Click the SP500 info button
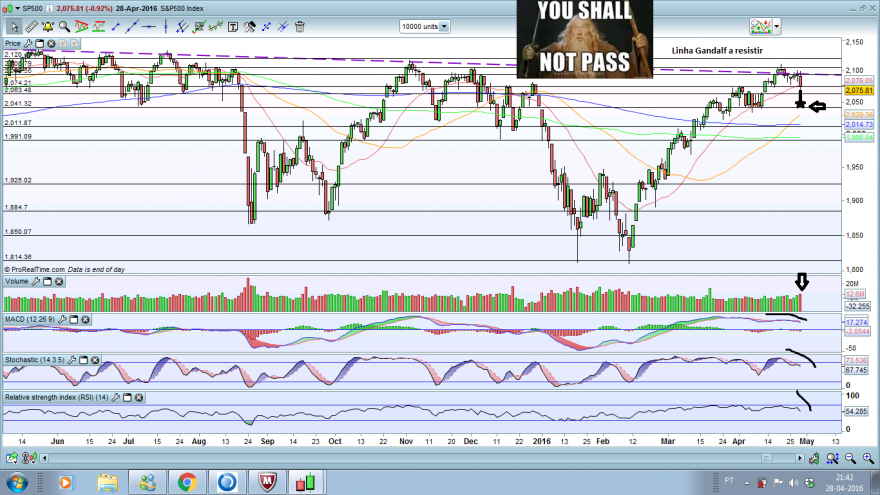The image size is (880, 495). pos(49,8)
